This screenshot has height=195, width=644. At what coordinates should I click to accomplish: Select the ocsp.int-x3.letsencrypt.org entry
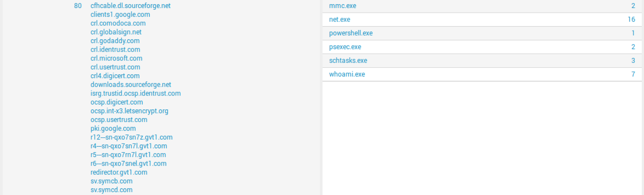[129, 111]
